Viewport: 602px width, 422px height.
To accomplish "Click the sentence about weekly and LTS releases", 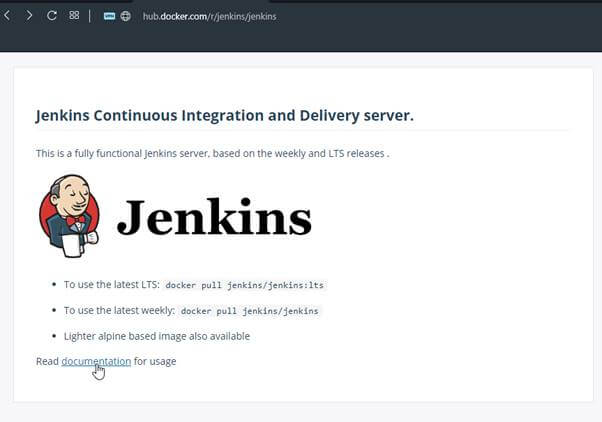I will 212,154.
